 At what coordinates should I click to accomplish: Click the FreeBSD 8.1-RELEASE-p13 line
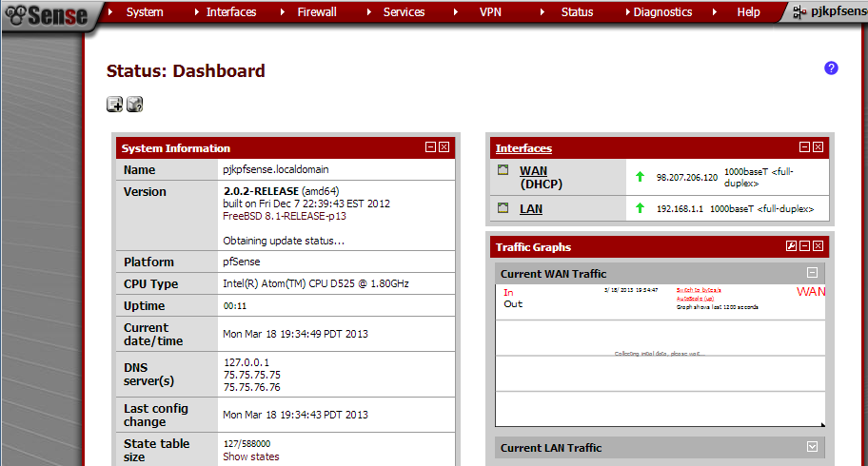(285, 216)
